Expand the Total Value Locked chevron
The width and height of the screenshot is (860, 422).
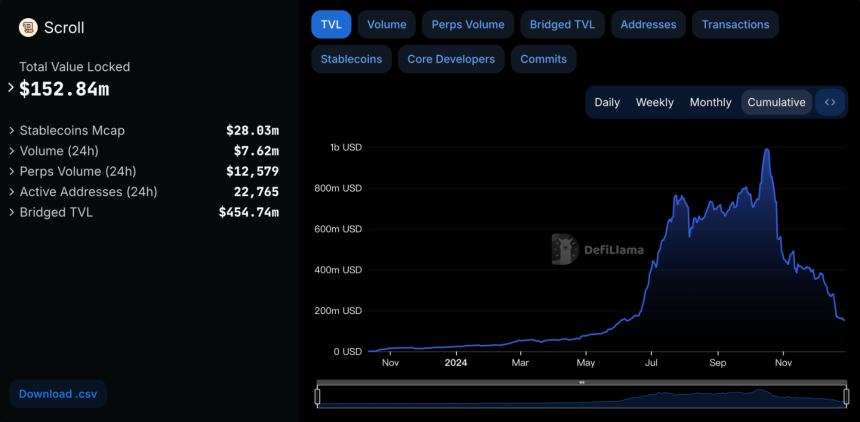[11, 87]
